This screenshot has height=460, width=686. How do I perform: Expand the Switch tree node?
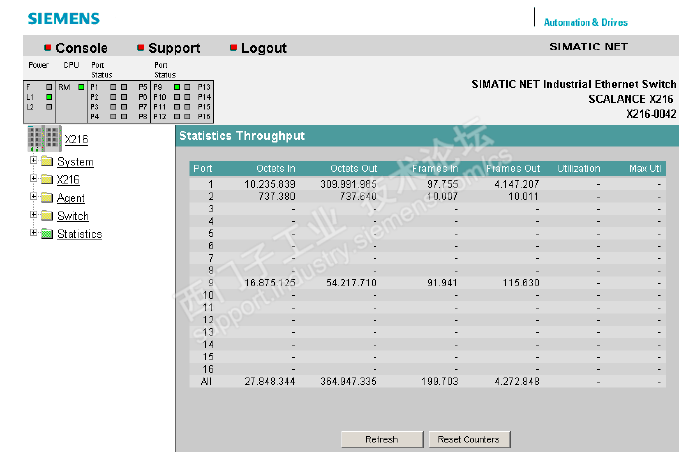(33, 215)
